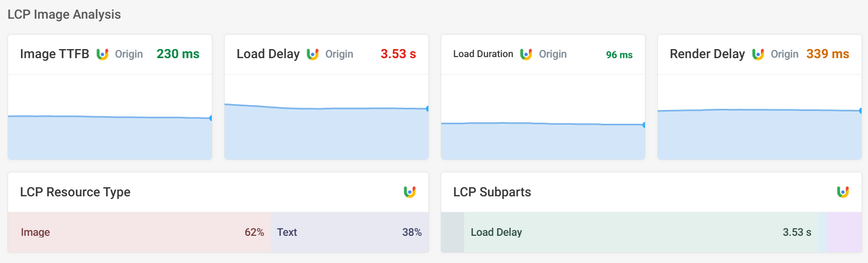Screen dimensions: 868x263
Task: Click the 230 ms Image TTFB value
Action: (x=178, y=54)
